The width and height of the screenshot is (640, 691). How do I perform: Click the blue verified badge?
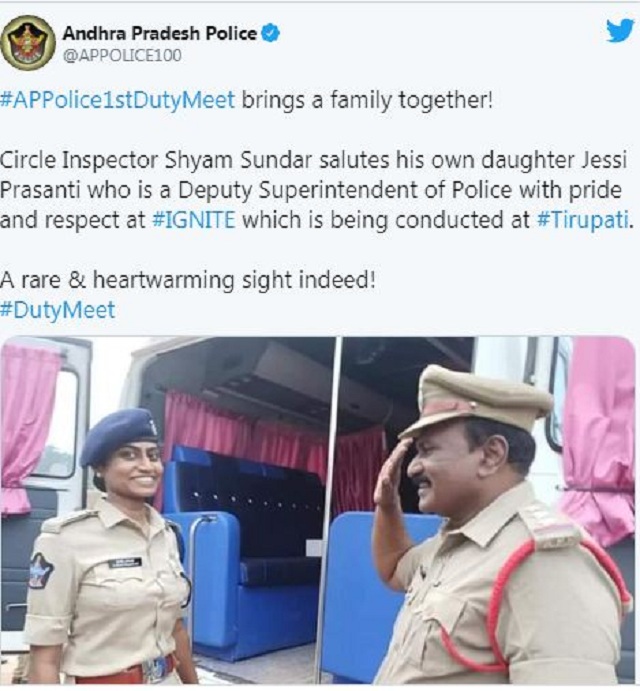271,33
